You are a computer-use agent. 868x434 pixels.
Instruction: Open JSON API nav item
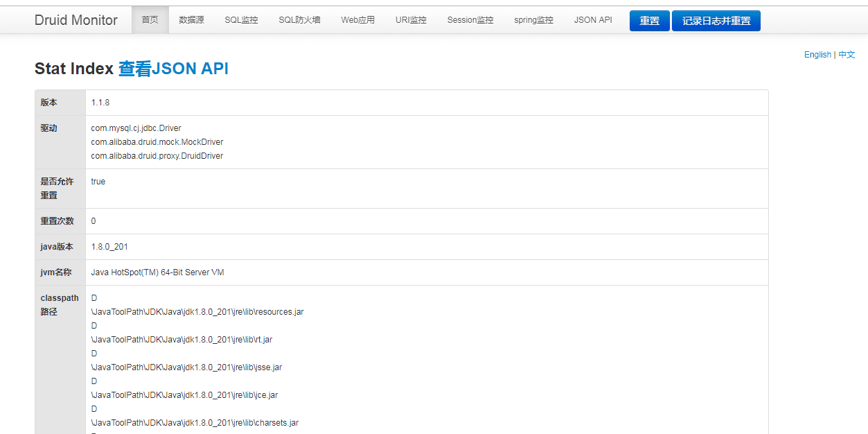coord(593,20)
